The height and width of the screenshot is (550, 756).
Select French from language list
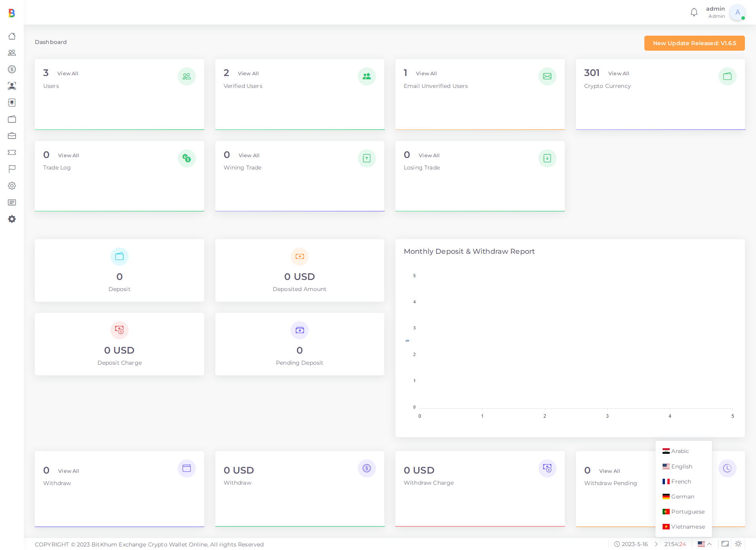[681, 481]
